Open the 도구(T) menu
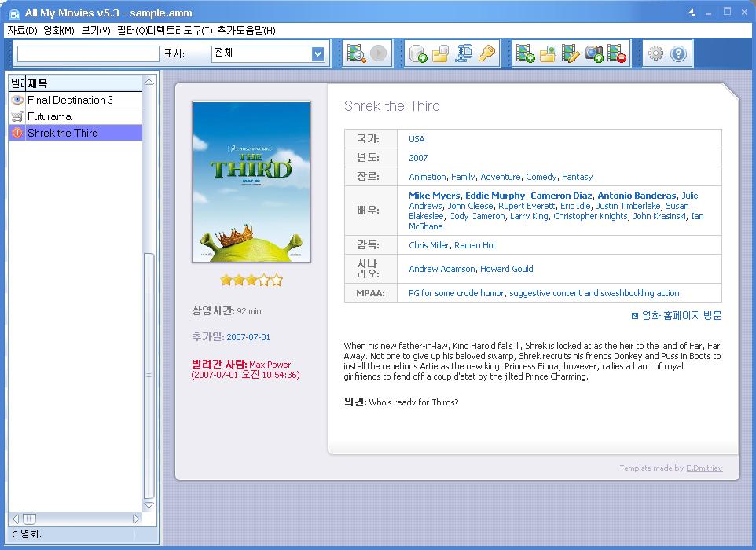 pos(197,31)
